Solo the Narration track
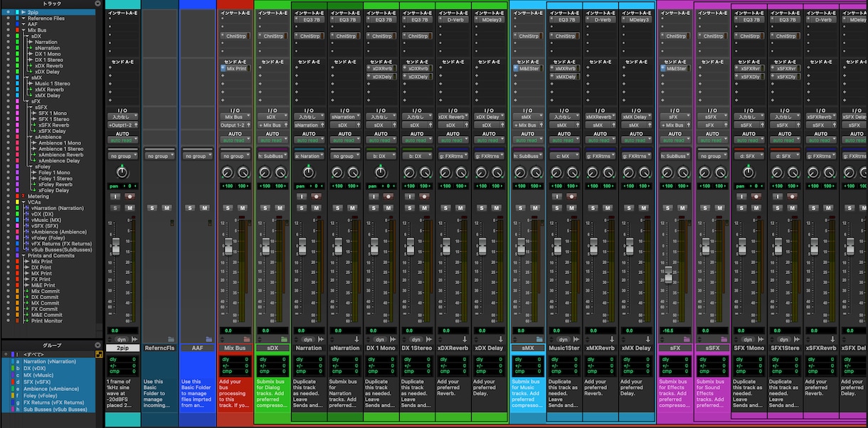 pos(300,208)
